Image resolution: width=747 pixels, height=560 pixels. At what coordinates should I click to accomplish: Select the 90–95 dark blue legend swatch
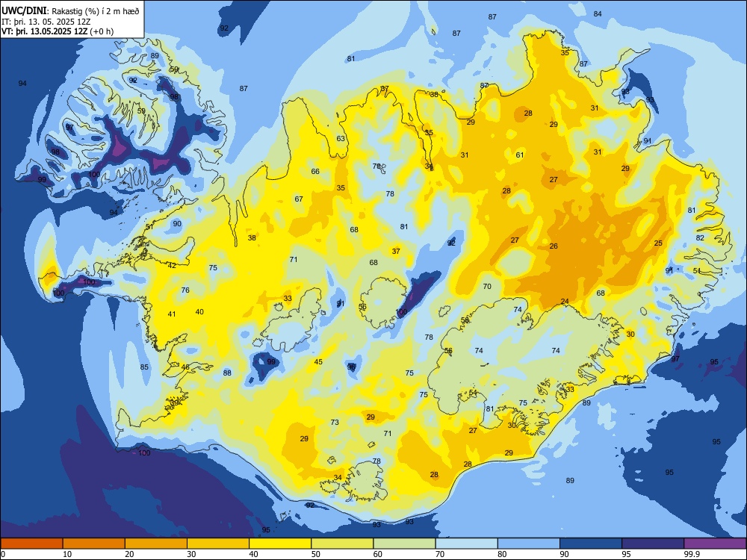point(591,544)
